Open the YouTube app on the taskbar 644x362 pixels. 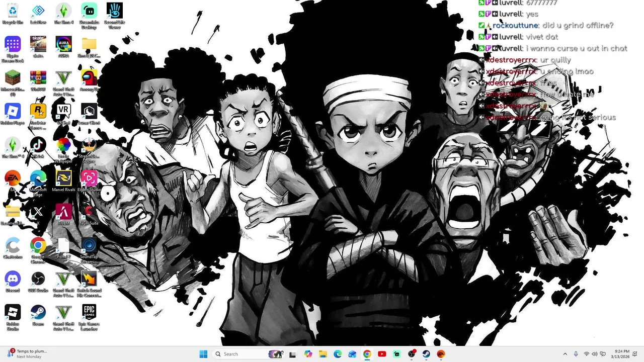(382, 354)
